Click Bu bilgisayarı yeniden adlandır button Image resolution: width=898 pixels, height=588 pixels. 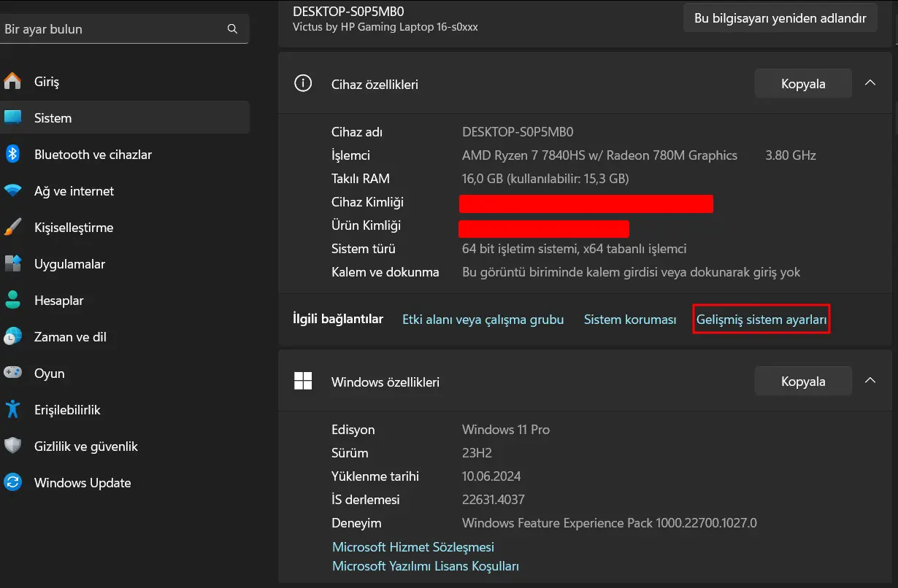click(x=780, y=18)
